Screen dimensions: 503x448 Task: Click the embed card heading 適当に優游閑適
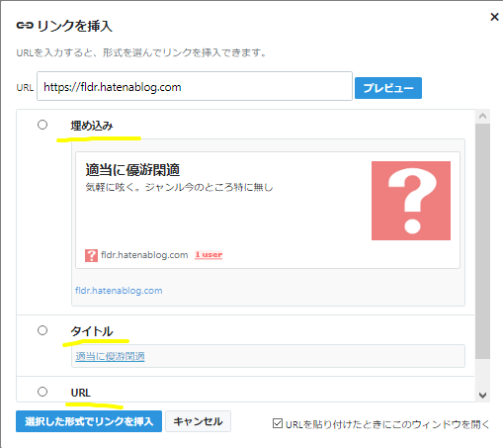click(x=132, y=170)
